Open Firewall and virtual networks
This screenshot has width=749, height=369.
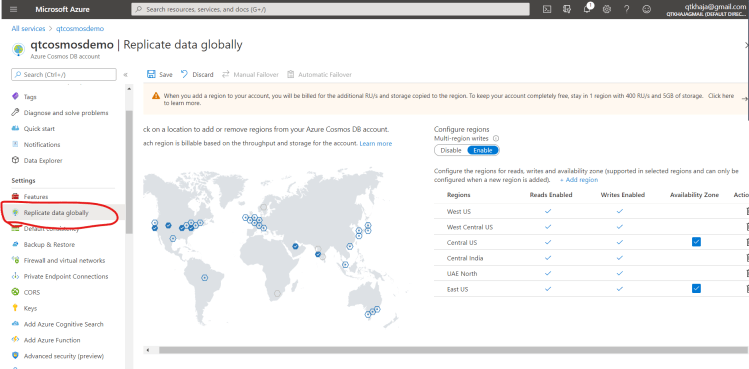[x=64, y=260]
